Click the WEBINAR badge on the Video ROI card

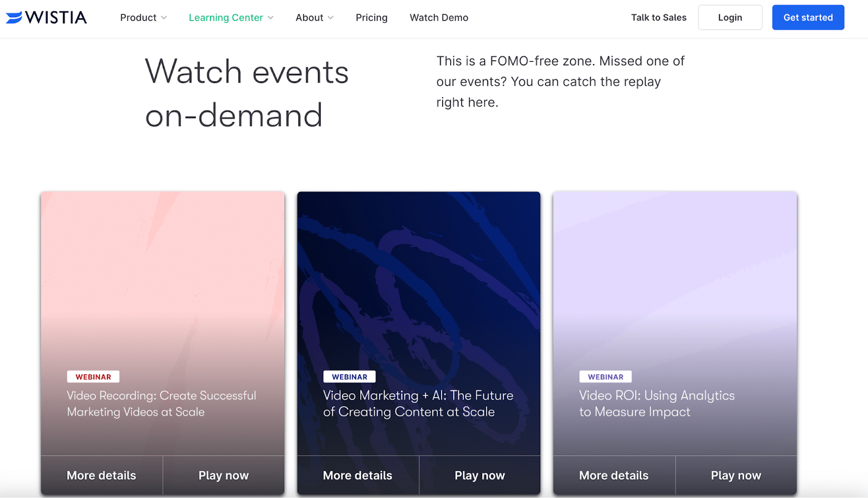click(x=605, y=376)
